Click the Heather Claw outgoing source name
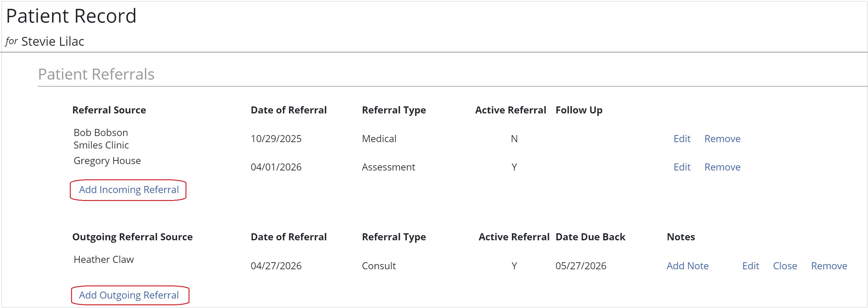 pos(103,260)
